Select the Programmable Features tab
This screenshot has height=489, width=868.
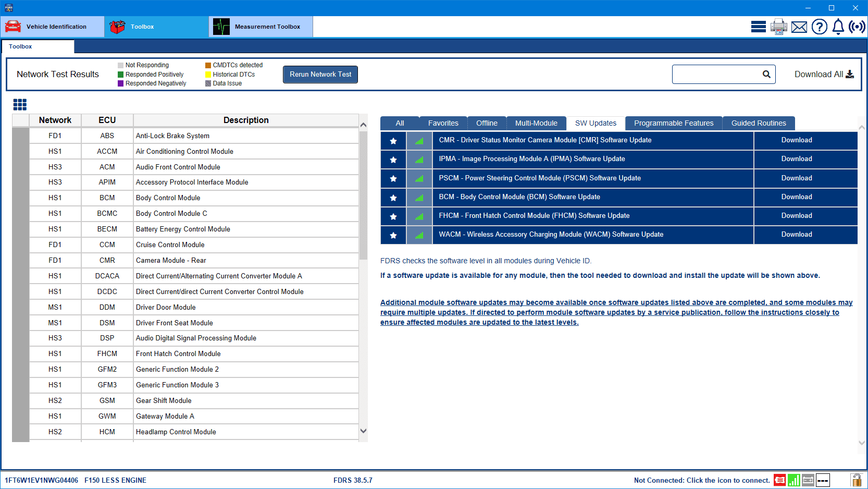point(673,123)
